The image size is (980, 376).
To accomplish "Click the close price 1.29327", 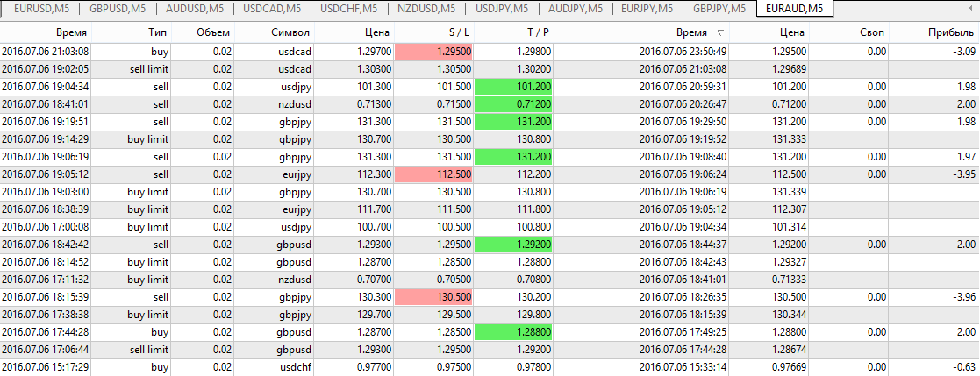I will (x=790, y=262).
